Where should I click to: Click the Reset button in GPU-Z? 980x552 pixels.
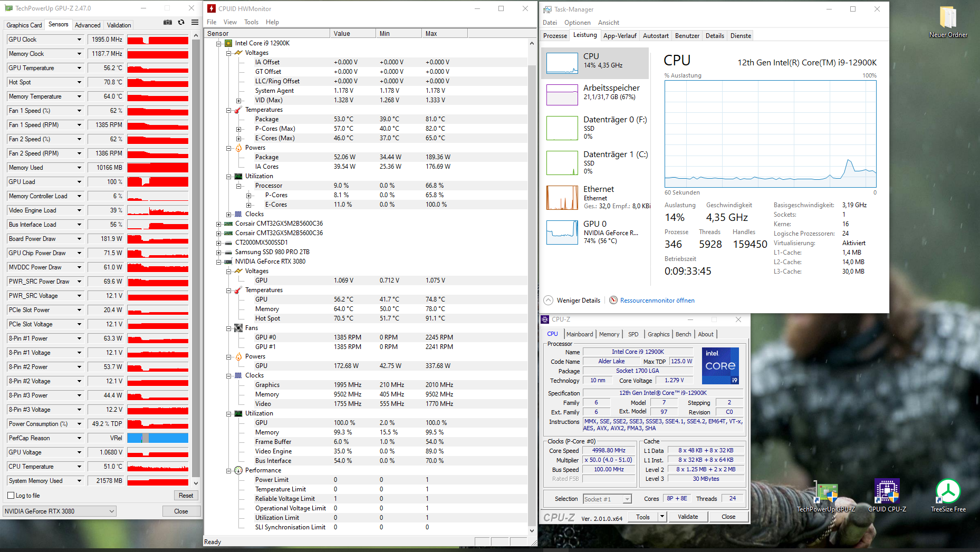[186, 496]
